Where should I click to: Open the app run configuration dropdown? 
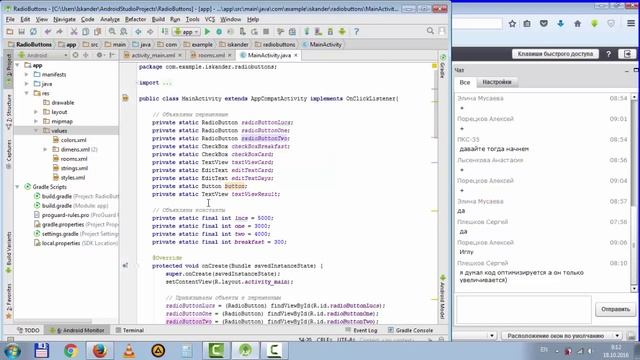coord(186,31)
